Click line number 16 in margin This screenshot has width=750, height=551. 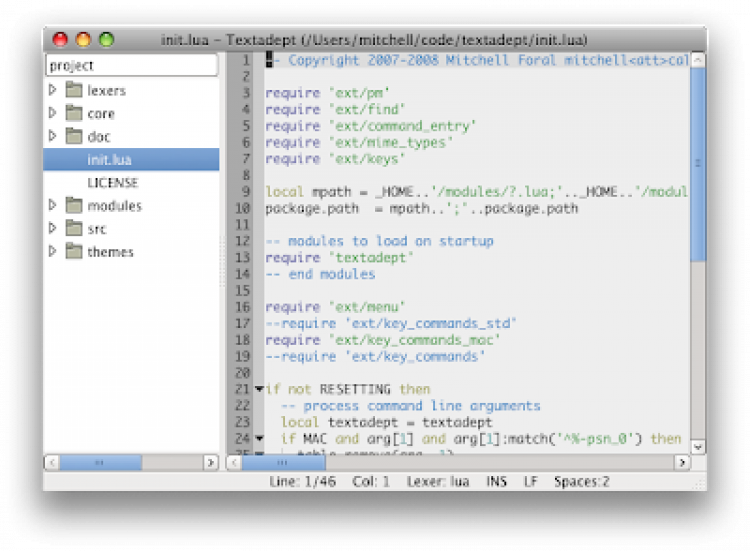(x=243, y=307)
